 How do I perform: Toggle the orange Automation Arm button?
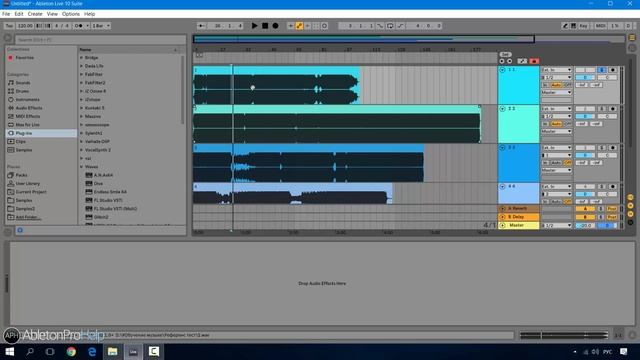(299, 26)
